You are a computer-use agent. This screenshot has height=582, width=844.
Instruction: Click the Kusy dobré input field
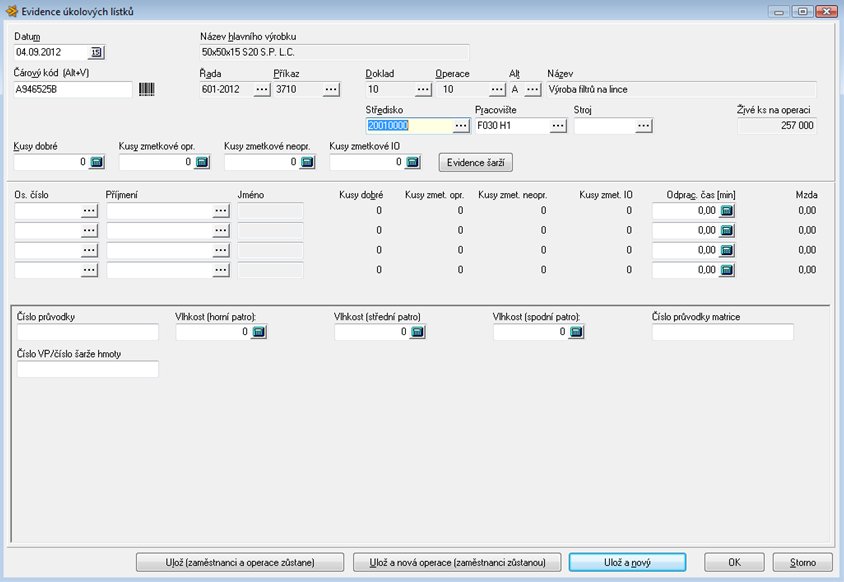52,162
